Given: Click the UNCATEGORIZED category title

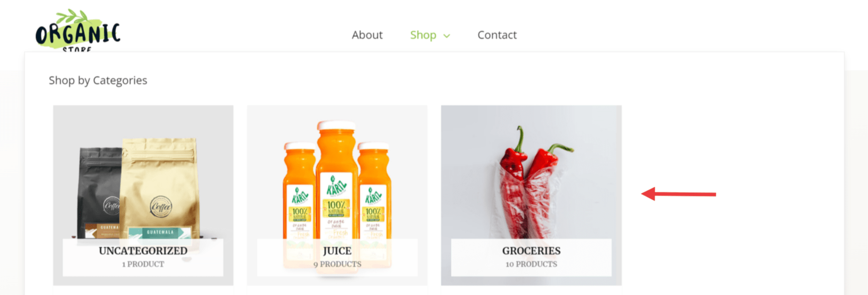Looking at the screenshot, I should click(143, 251).
